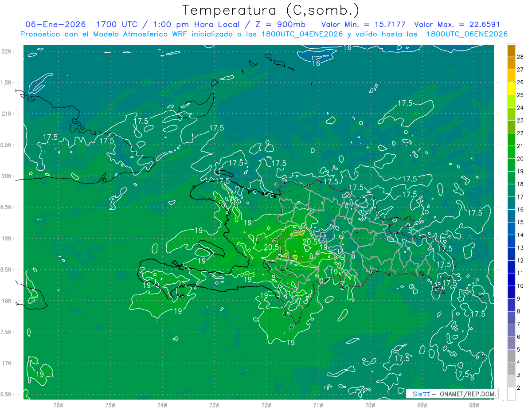Click the latitude label "19N"

(x=7, y=239)
